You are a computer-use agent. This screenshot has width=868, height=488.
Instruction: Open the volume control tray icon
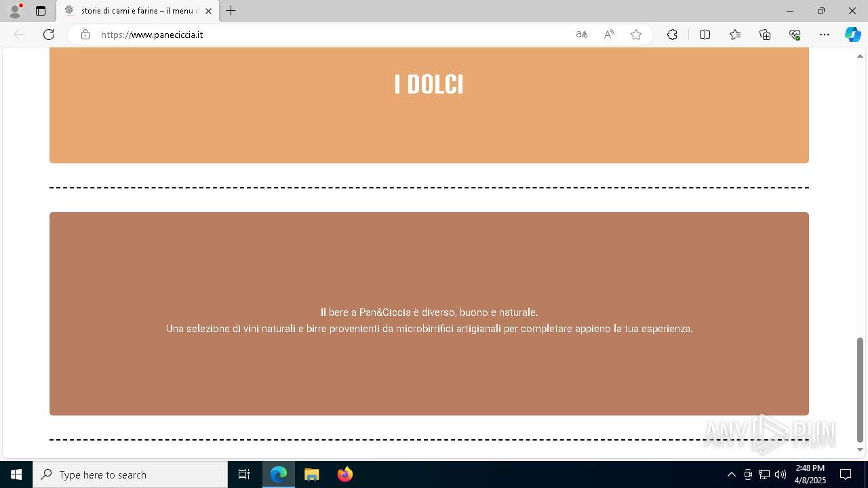(781, 474)
